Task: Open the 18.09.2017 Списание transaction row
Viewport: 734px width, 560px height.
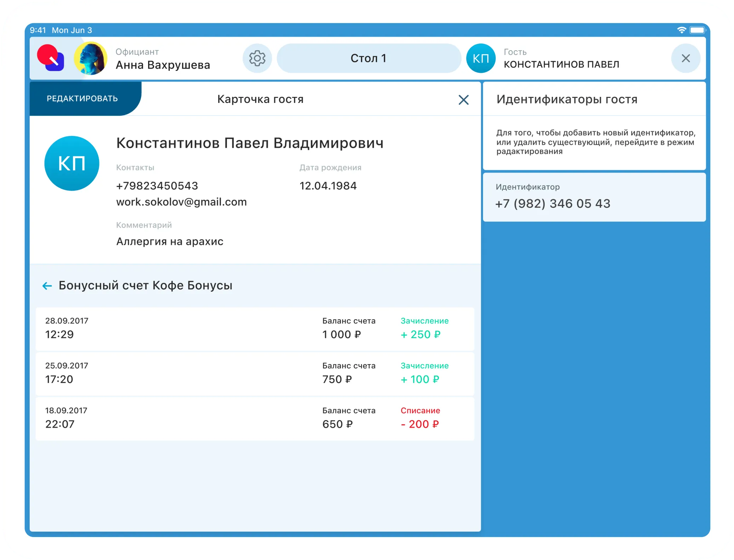Action: 255,419
